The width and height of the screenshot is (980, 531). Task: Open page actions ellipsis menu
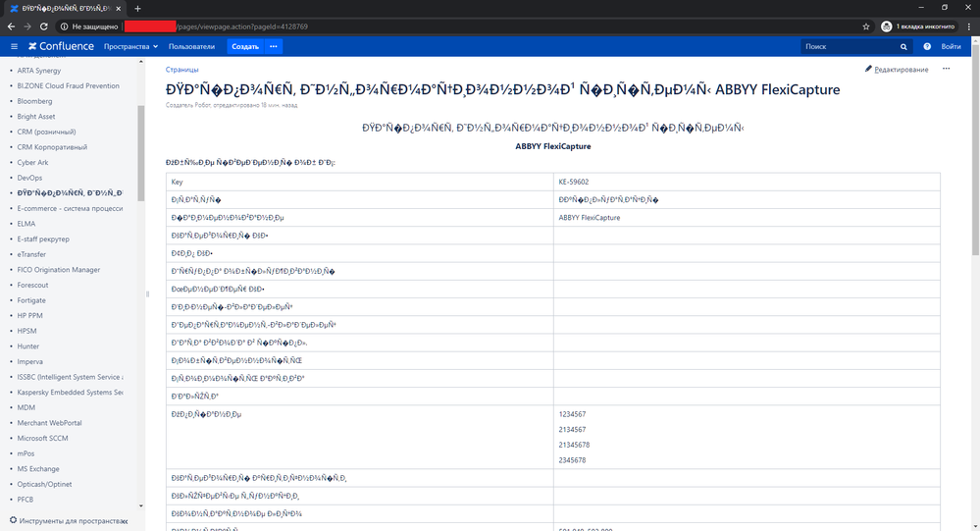(x=947, y=69)
